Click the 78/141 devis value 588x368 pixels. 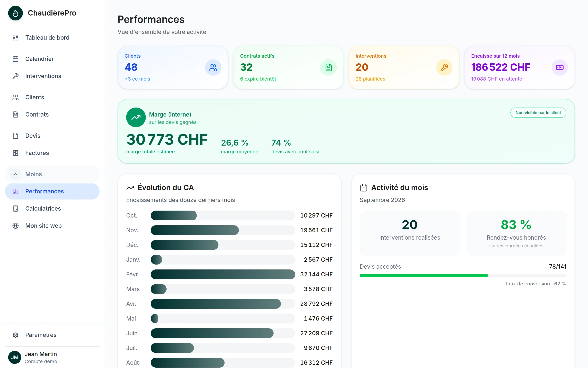558,267
